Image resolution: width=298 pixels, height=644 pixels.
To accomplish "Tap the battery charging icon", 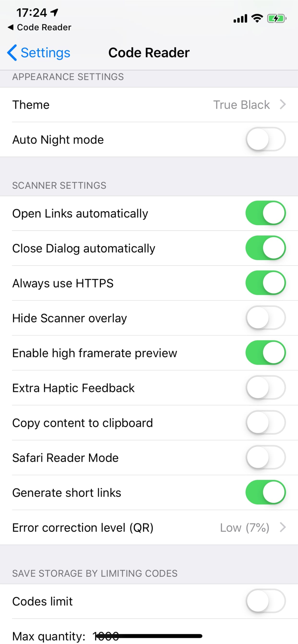I will click(x=277, y=18).
